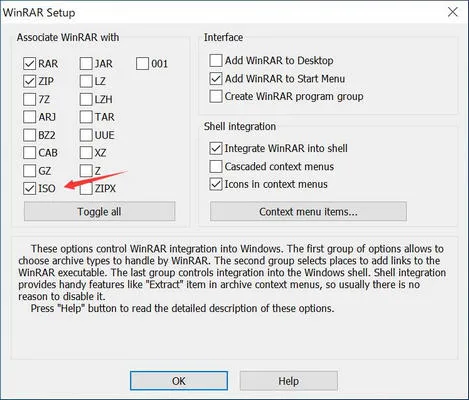The image size is (469, 400).
Task: Confirm setup with the OK button
Action: [179, 381]
